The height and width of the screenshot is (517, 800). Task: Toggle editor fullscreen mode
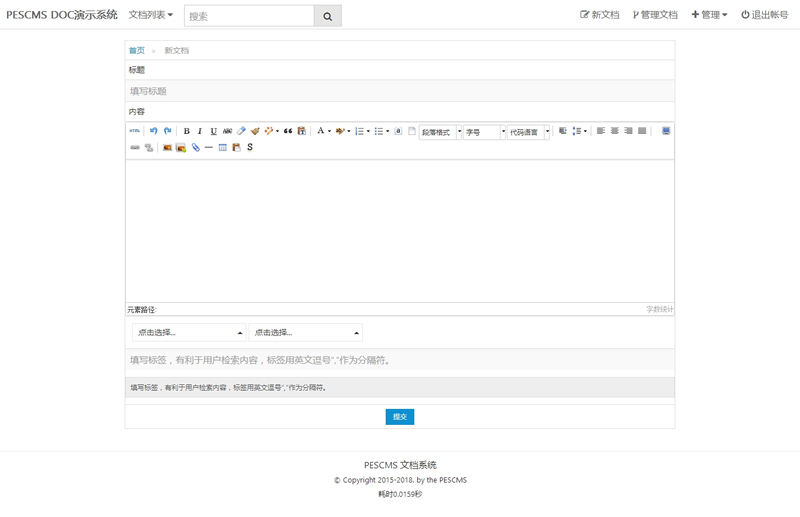tap(666, 131)
